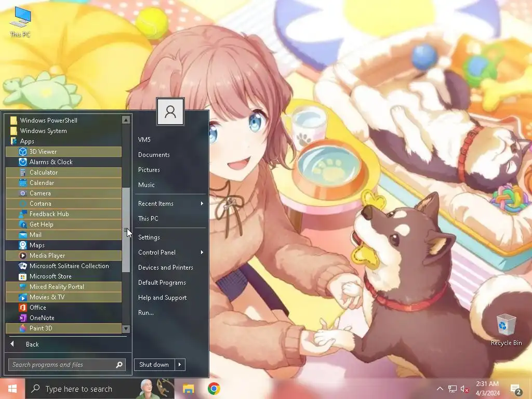Open Mail app icon
This screenshot has width=532, height=399.
[23, 235]
